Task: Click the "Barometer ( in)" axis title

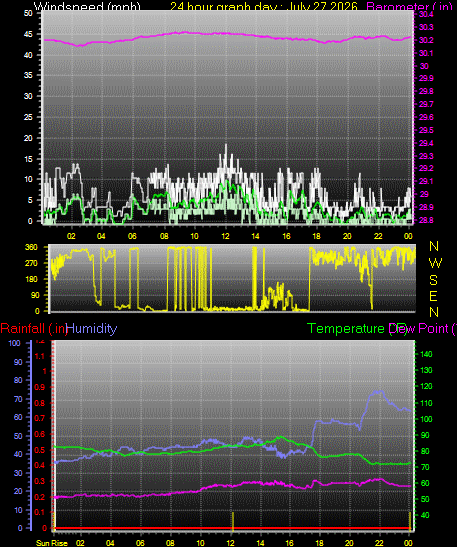Action: [409, 6]
